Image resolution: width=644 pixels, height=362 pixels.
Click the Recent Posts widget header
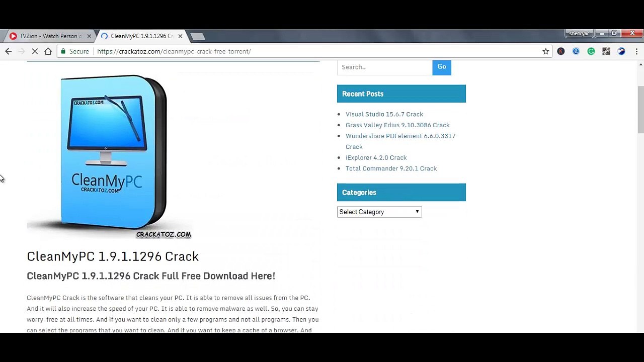tap(401, 94)
